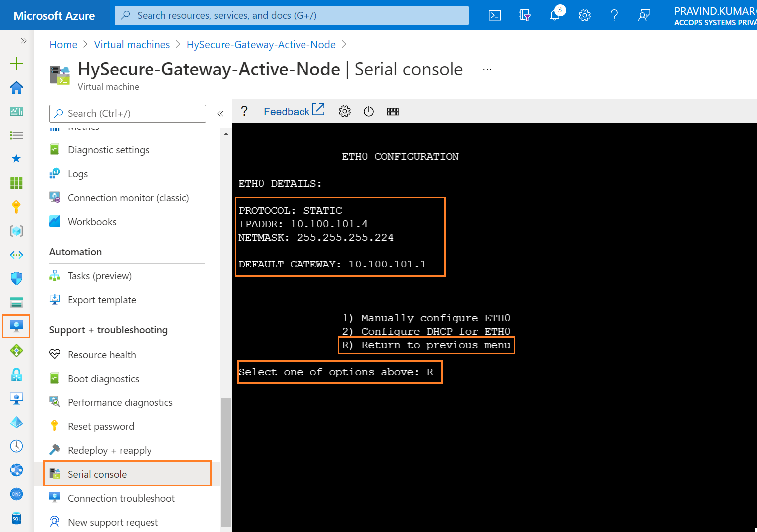Click the resource menu scrollbar thumb
This screenshot has height=532, width=757.
pyautogui.click(x=226, y=462)
